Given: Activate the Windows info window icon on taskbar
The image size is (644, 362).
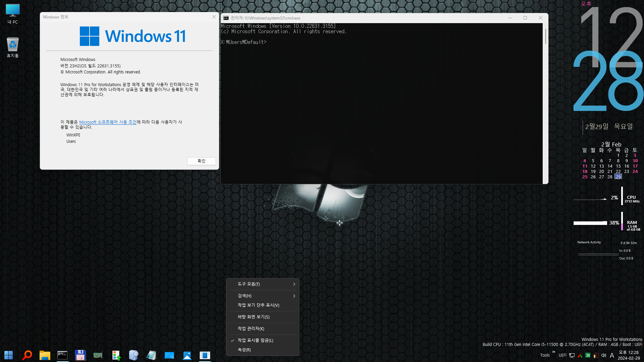Looking at the screenshot, I should point(205,355).
